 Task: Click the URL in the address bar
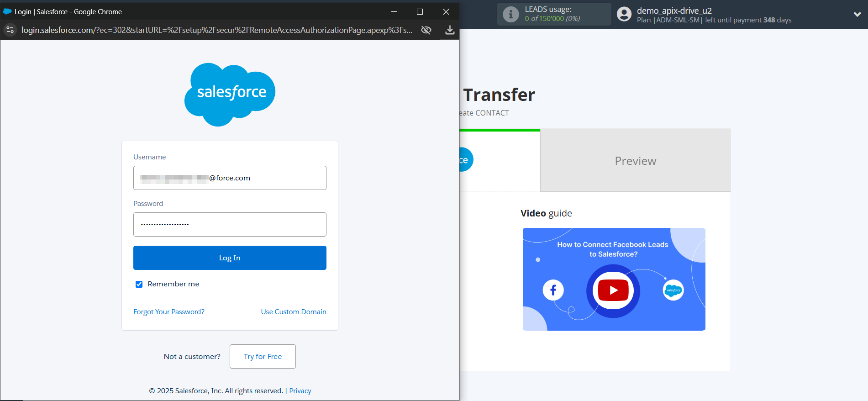217,30
